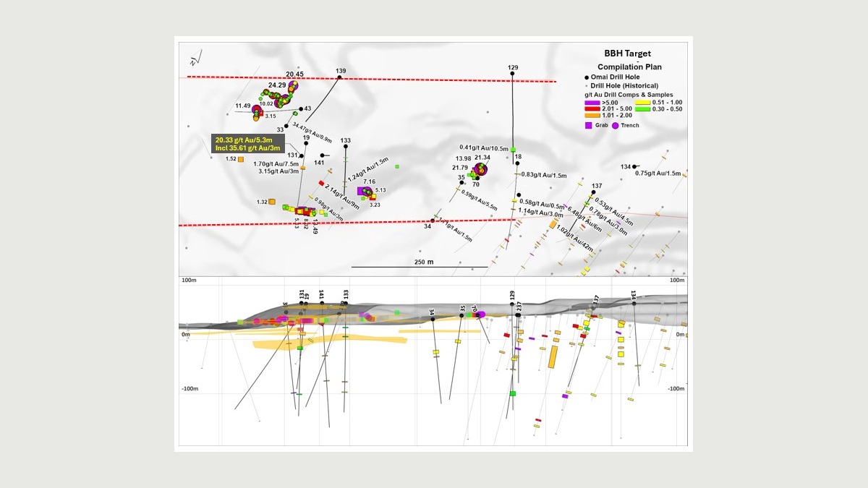Click drill hole 35 collar dot on plan
Viewport: 868px width, 488px height.
point(461,182)
